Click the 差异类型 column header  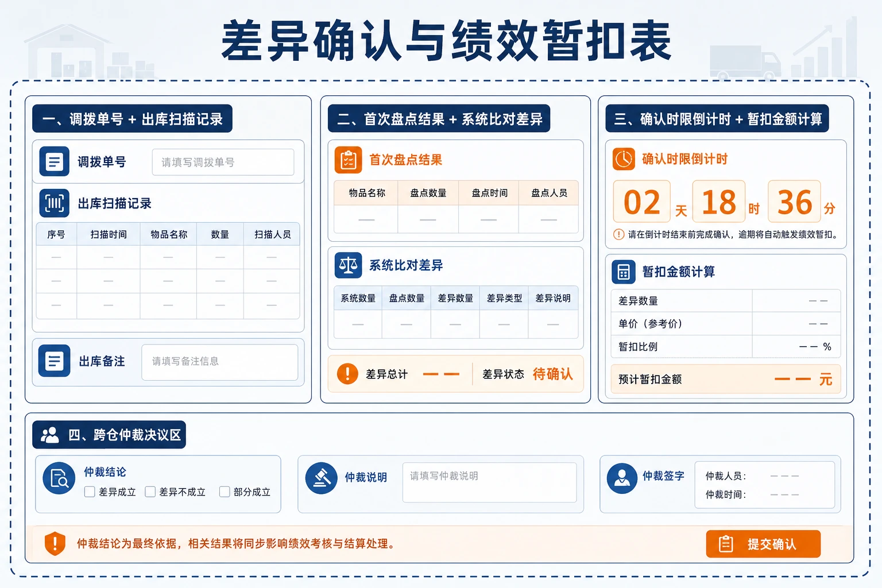(504, 298)
